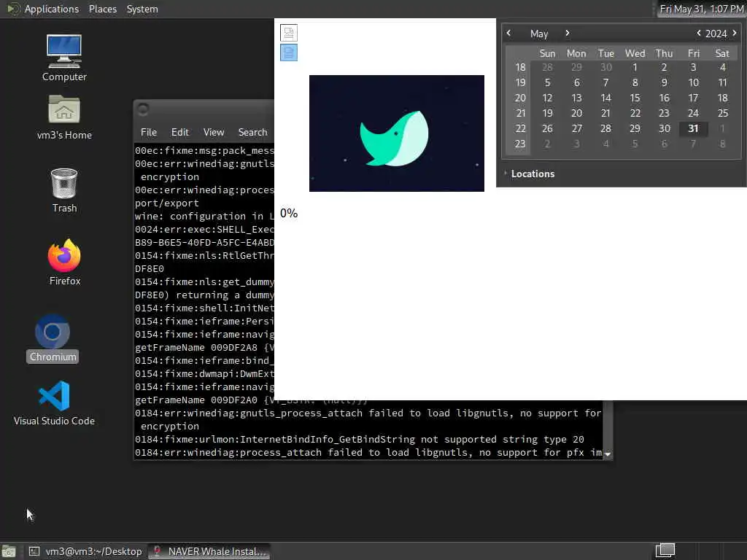Select May 18 in the calendar
The width and height of the screenshot is (747, 560).
(722, 98)
